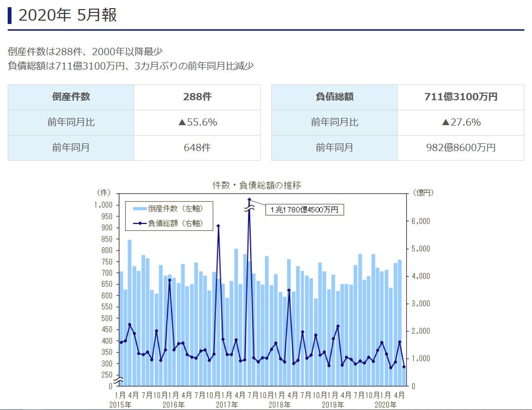Select the 648件 previous-year cell
The height and width of the screenshot is (410, 532).
click(x=197, y=148)
